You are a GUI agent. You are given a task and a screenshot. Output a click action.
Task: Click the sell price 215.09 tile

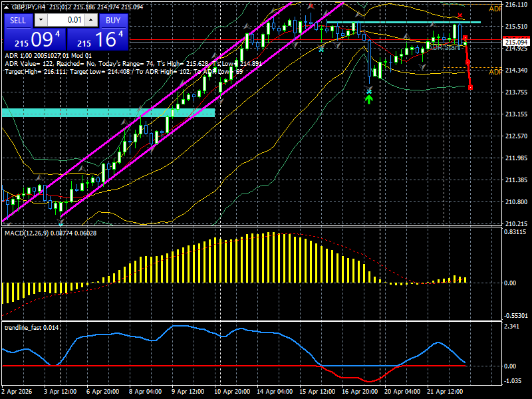pyautogui.click(x=35, y=39)
